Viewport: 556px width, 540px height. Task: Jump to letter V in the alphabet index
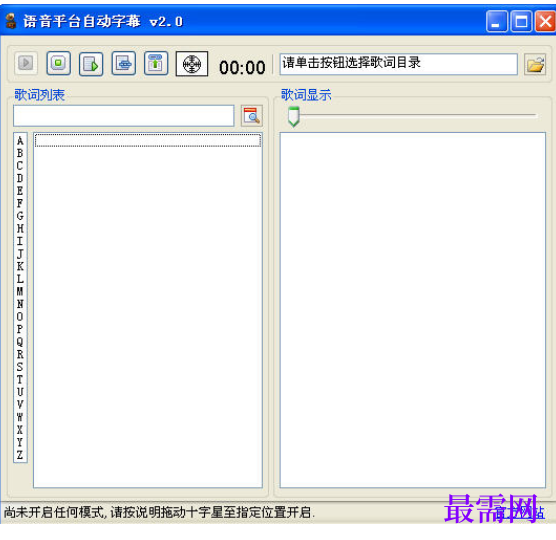click(x=20, y=405)
